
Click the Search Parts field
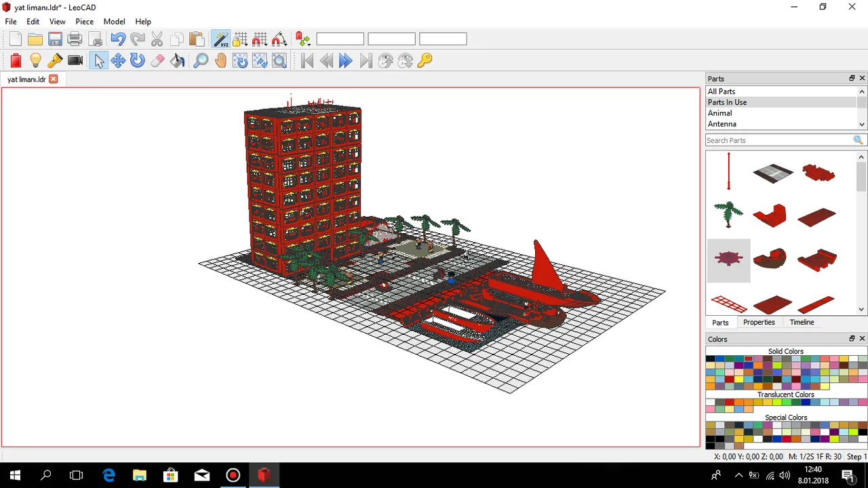[778, 140]
